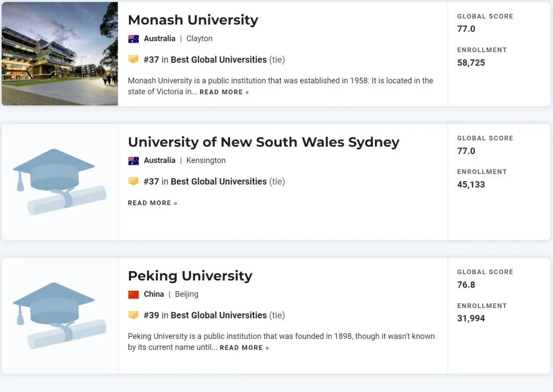Open Peking's #39 Best Global Universities link
This screenshot has width=553, height=392.
tap(219, 315)
